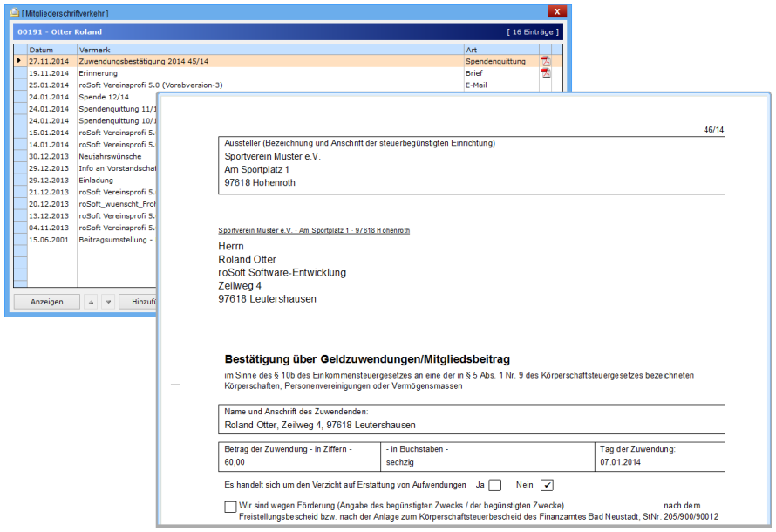Toggle the 'Nein' checkbox for Verzicht
776x532 pixels.
(547, 485)
